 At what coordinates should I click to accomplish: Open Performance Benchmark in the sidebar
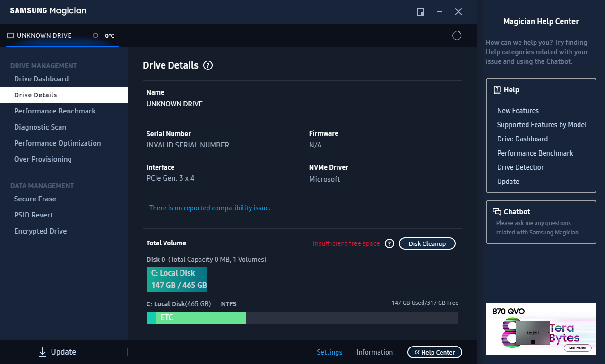click(64, 111)
